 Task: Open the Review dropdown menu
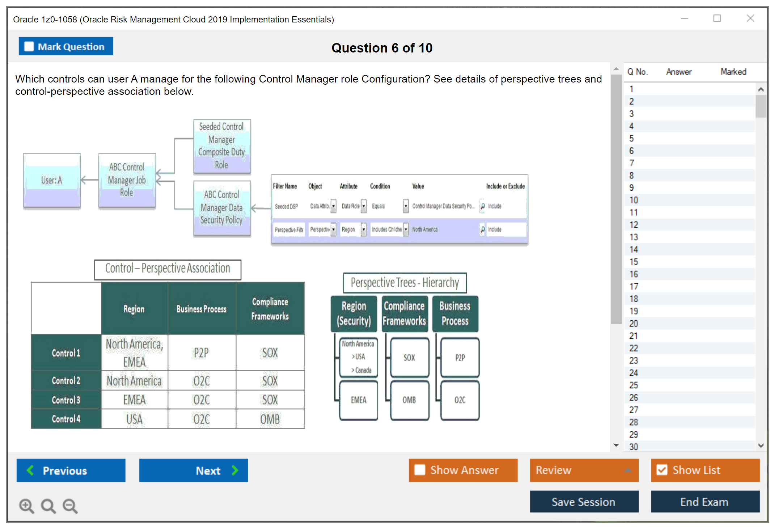628,470
